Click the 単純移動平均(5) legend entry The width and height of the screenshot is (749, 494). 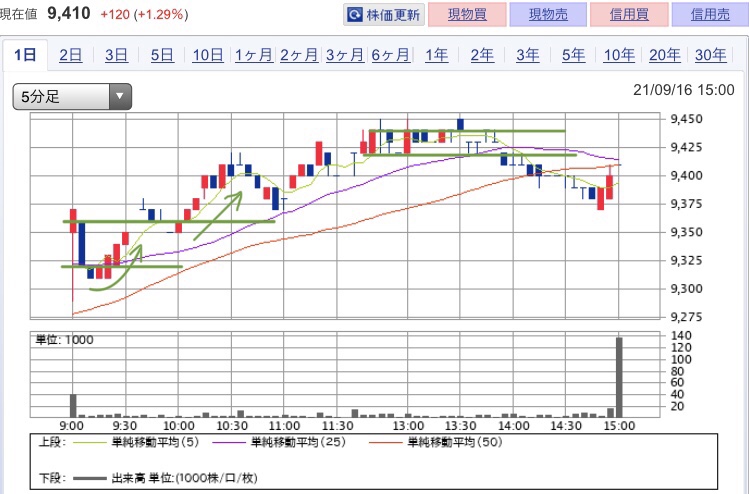click(x=136, y=442)
